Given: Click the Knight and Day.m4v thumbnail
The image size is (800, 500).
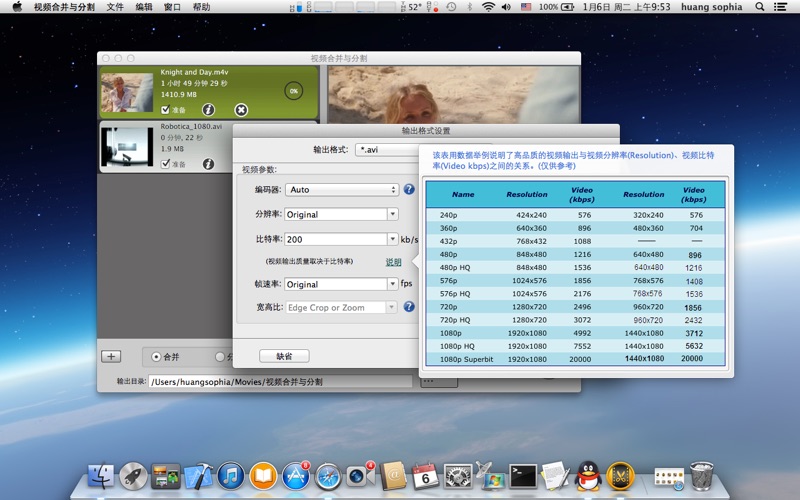Looking at the screenshot, I should tap(127, 92).
